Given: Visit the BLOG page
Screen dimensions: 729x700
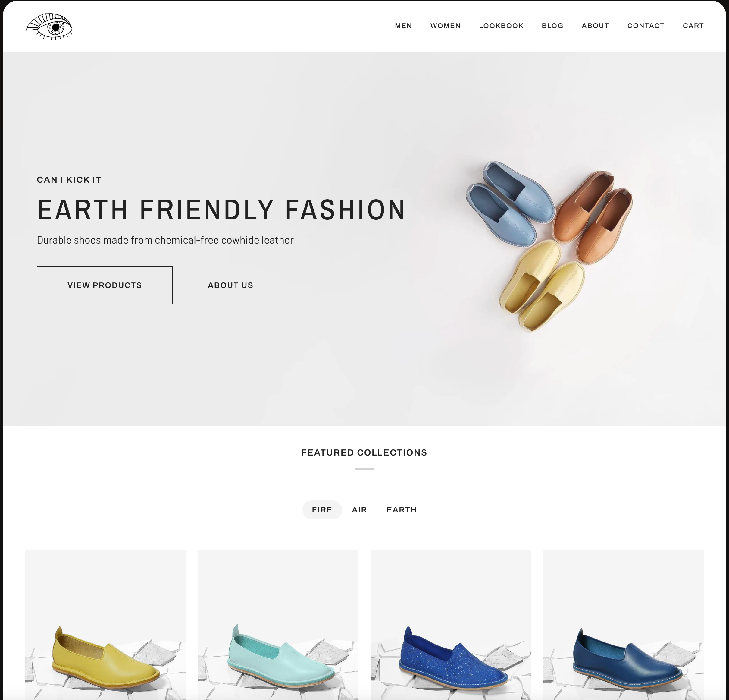Looking at the screenshot, I should (x=552, y=26).
